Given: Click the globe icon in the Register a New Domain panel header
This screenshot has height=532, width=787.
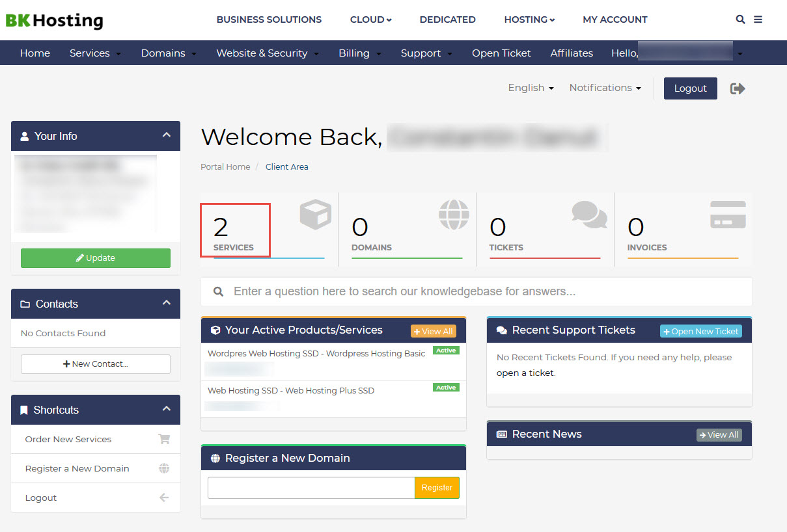Looking at the screenshot, I should (x=215, y=459).
